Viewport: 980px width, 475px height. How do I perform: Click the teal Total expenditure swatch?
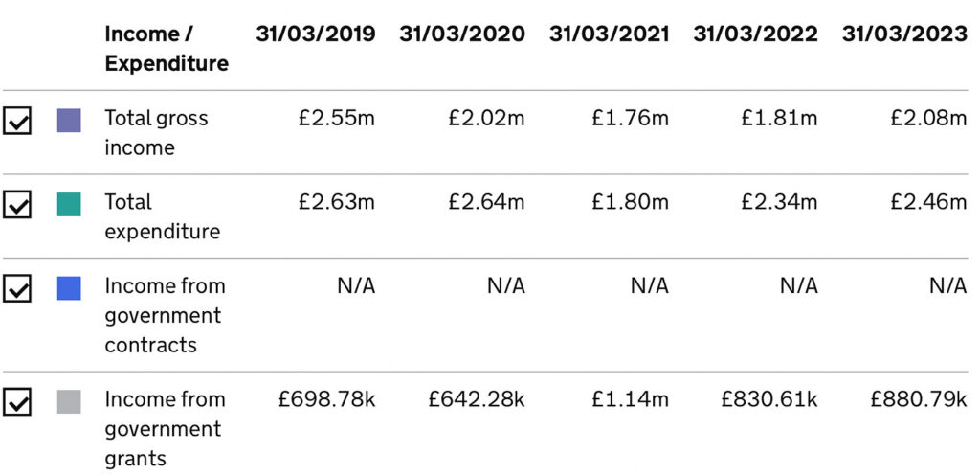coord(69,204)
